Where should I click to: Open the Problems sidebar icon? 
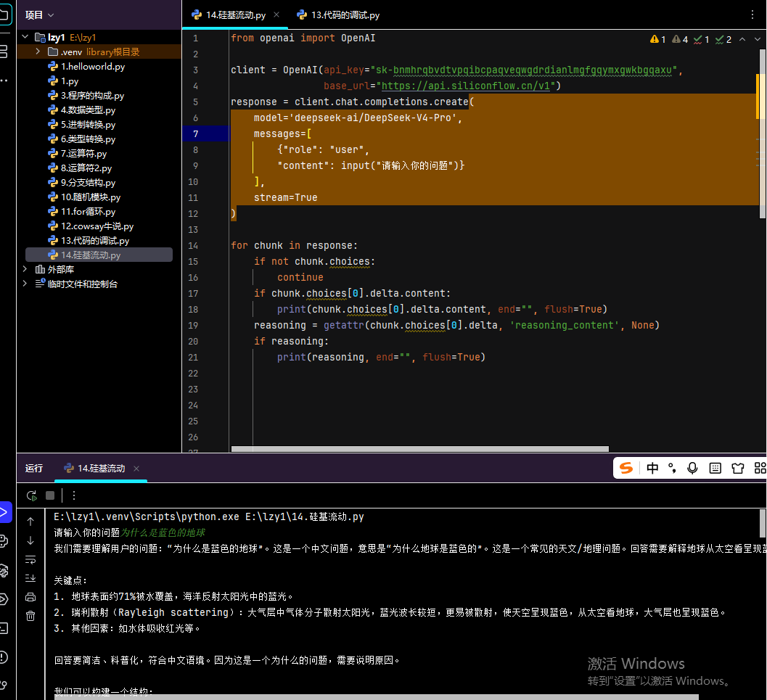(4, 657)
